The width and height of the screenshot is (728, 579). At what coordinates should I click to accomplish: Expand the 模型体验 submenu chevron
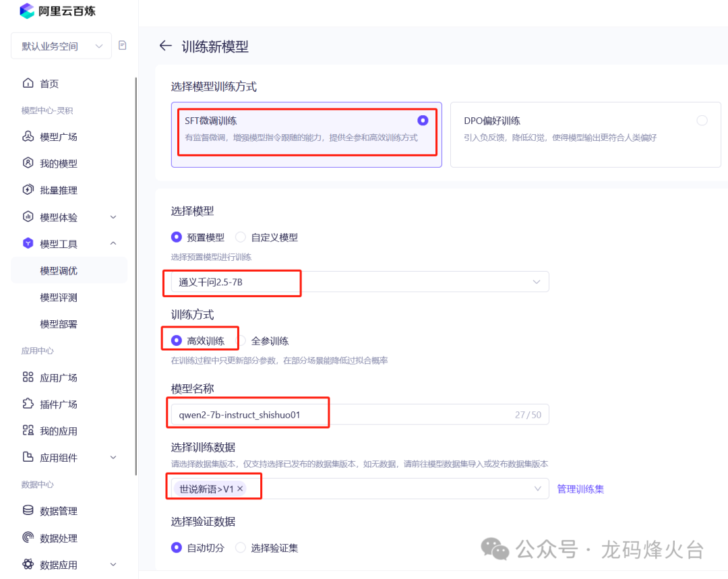click(x=113, y=217)
